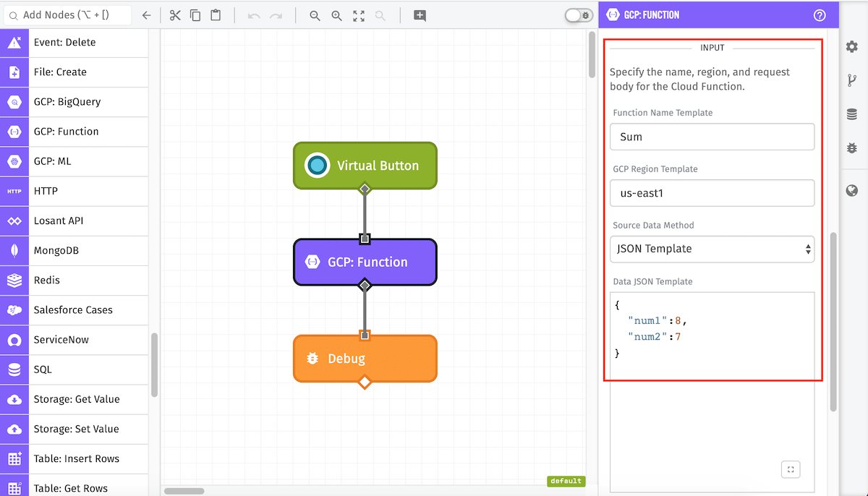This screenshot has width=868, height=496.
Task: Open the globals tab with globe icon
Action: [852, 191]
